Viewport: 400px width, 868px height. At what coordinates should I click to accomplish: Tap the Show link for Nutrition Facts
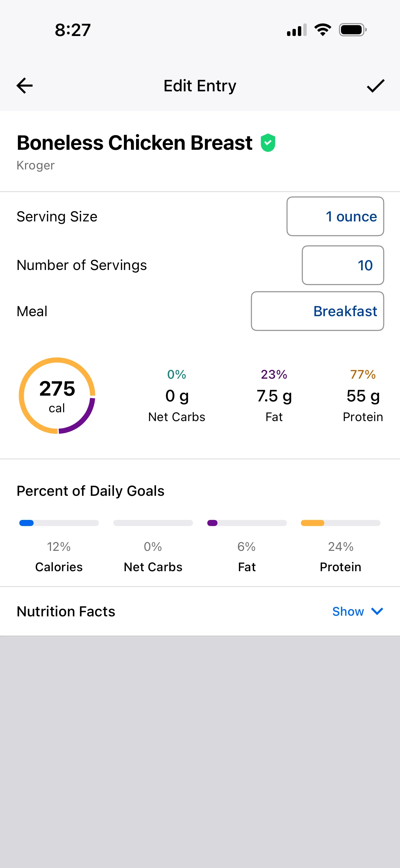(x=348, y=611)
